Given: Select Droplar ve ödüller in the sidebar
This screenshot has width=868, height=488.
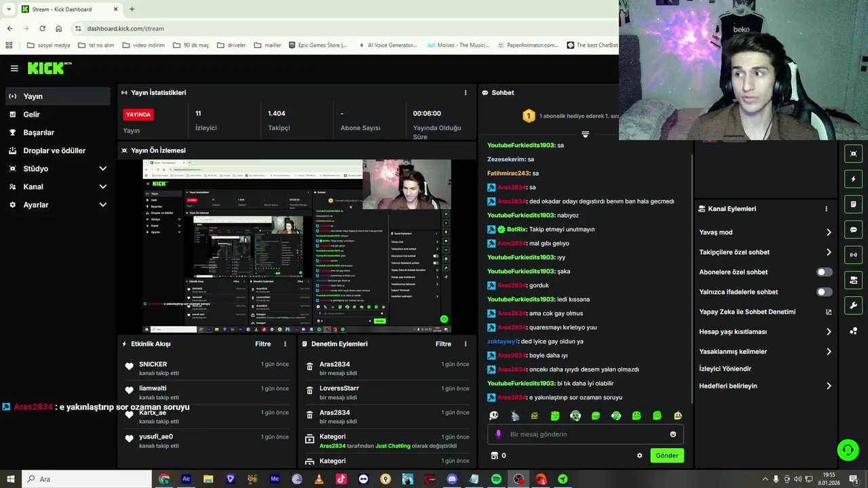Looking at the screenshot, I should (x=58, y=150).
